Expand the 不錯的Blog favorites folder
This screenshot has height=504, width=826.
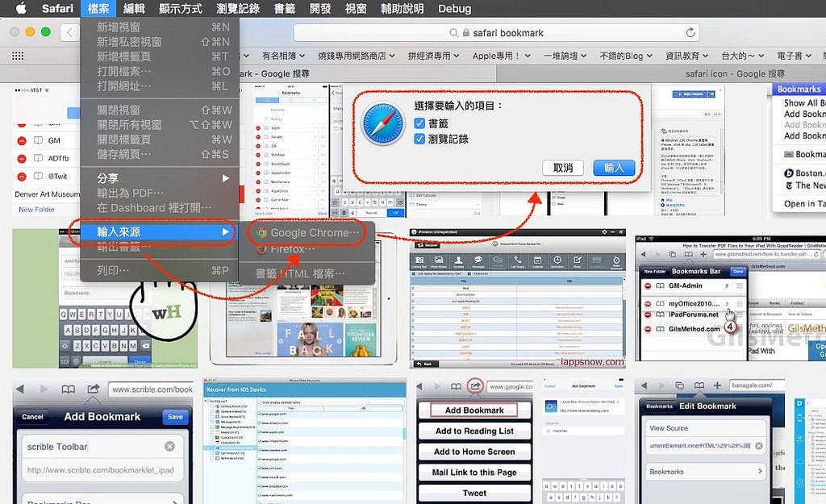pos(626,56)
